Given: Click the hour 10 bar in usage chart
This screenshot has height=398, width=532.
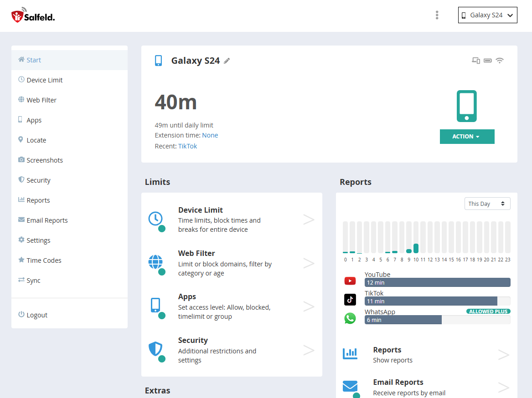Looking at the screenshot, I should click(x=416, y=248).
